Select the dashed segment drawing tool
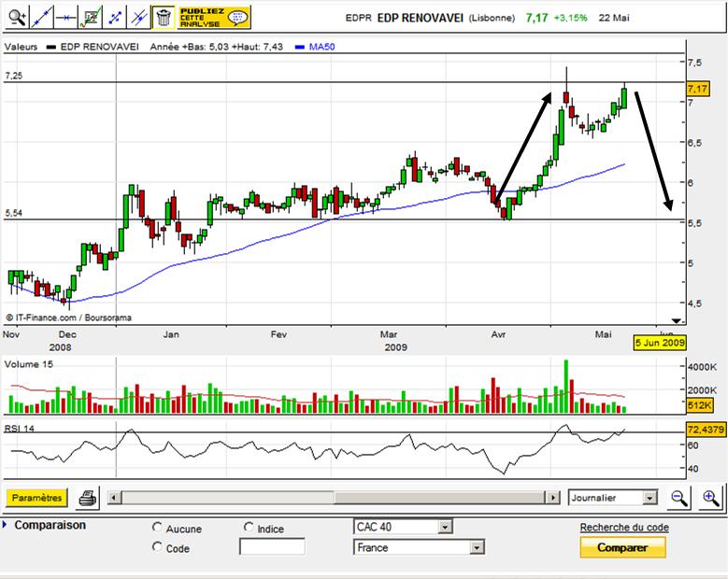This screenshot has height=579, width=728. pos(115,18)
